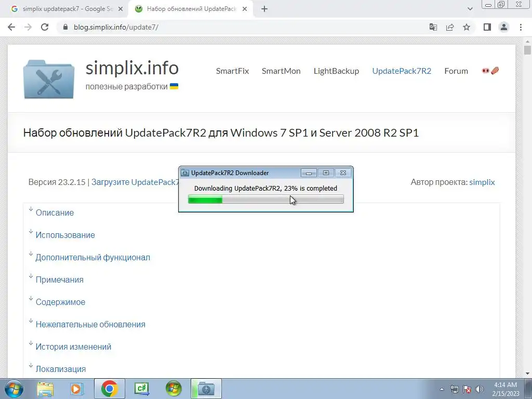The height and width of the screenshot is (399, 532).
Task: Click the UpdatePack downloader taskbar icon
Action: pyautogui.click(x=206, y=389)
